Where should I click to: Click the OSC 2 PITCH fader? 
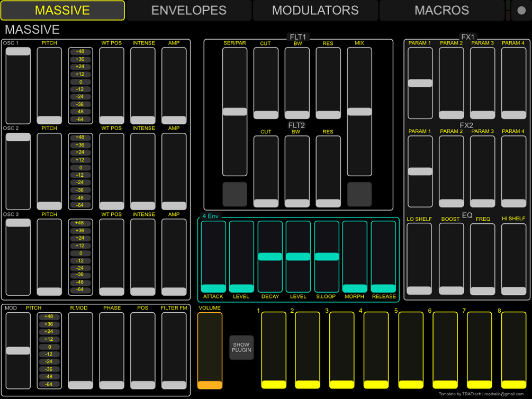click(x=49, y=171)
